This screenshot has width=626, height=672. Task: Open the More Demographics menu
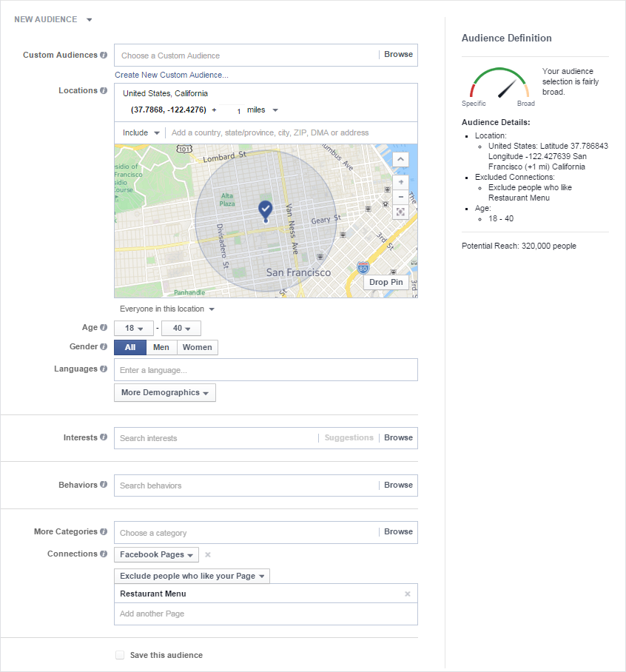(164, 392)
